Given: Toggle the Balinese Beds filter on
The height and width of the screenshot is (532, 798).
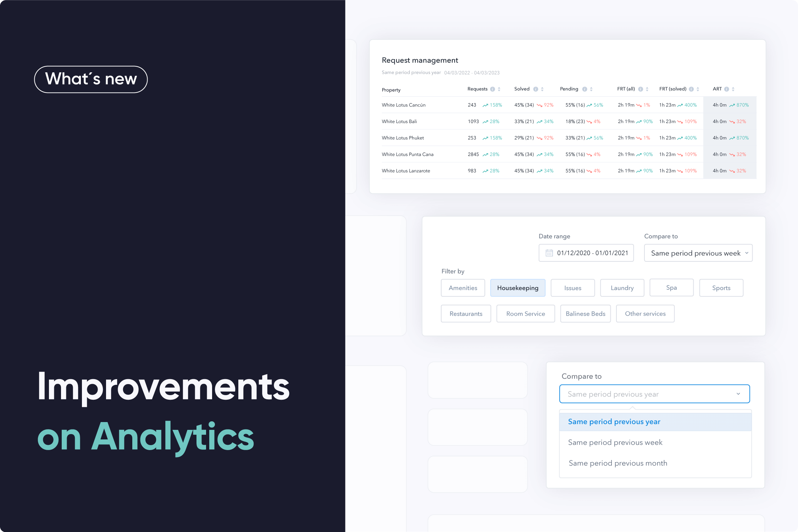Looking at the screenshot, I should (585, 314).
